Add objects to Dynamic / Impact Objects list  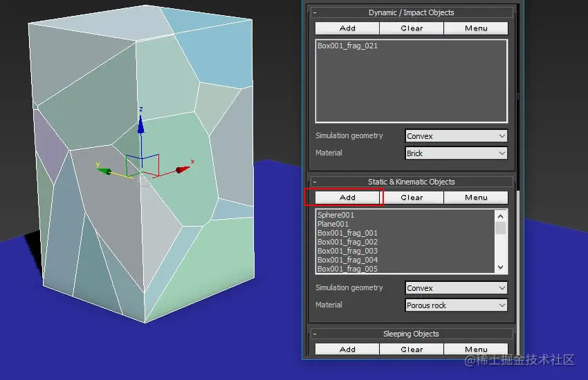(x=347, y=28)
